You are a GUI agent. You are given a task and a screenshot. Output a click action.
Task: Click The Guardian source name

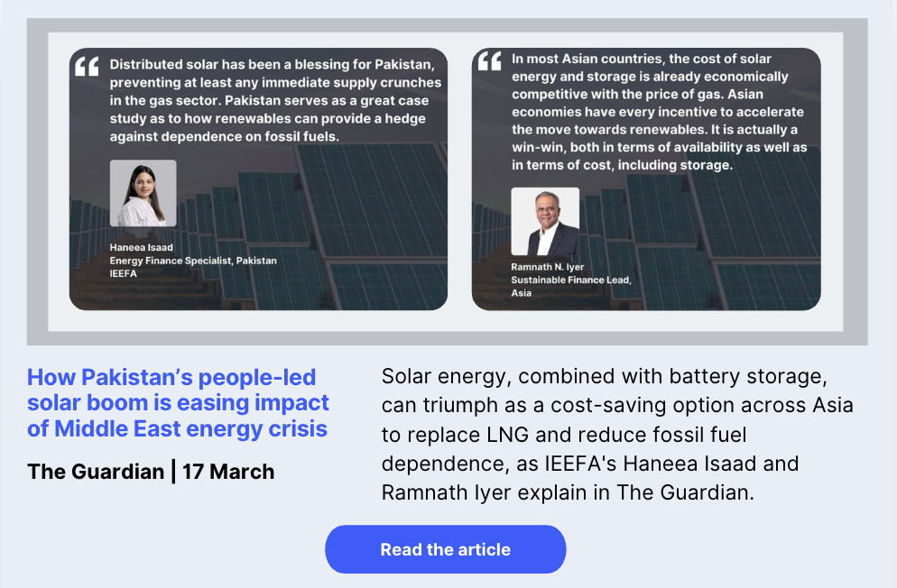coord(96,471)
